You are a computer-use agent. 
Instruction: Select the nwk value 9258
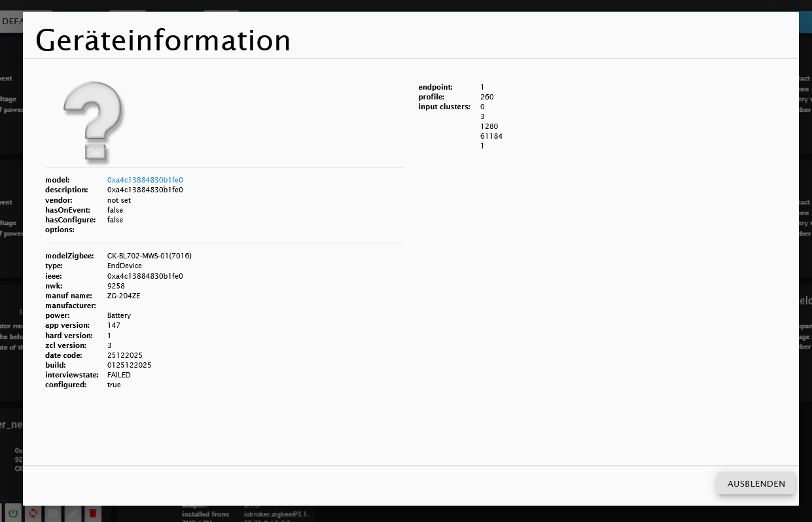click(116, 286)
